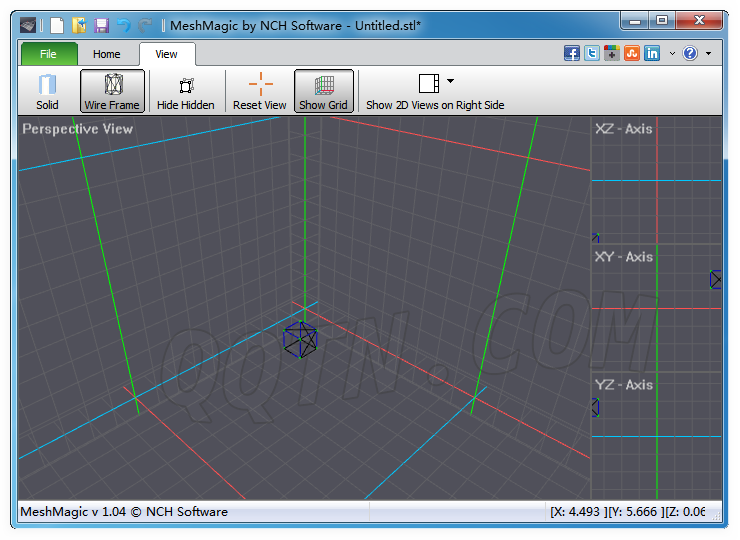Share via Twitter icon
The width and height of the screenshot is (740, 540).
(x=592, y=54)
